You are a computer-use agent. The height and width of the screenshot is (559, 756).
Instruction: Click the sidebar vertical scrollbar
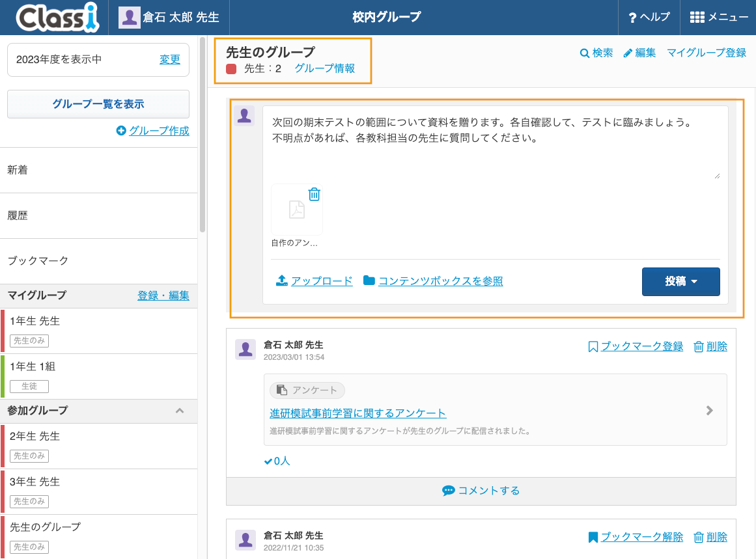pyautogui.click(x=203, y=135)
